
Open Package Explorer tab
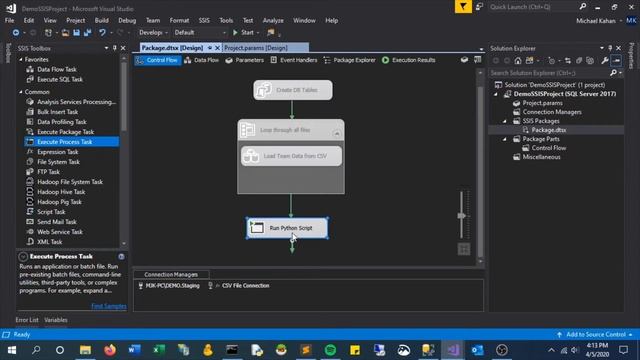tap(349, 60)
